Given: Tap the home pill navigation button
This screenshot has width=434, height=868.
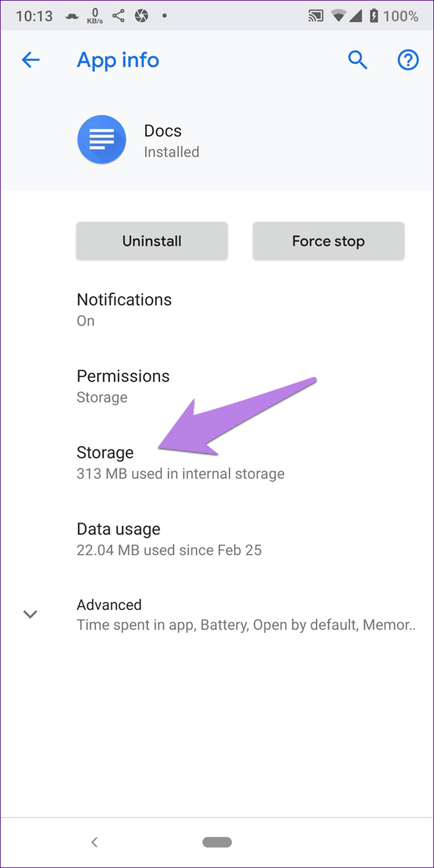Looking at the screenshot, I should (217, 842).
